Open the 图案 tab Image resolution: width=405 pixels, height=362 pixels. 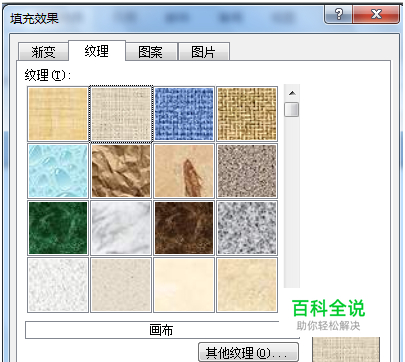[150, 52]
